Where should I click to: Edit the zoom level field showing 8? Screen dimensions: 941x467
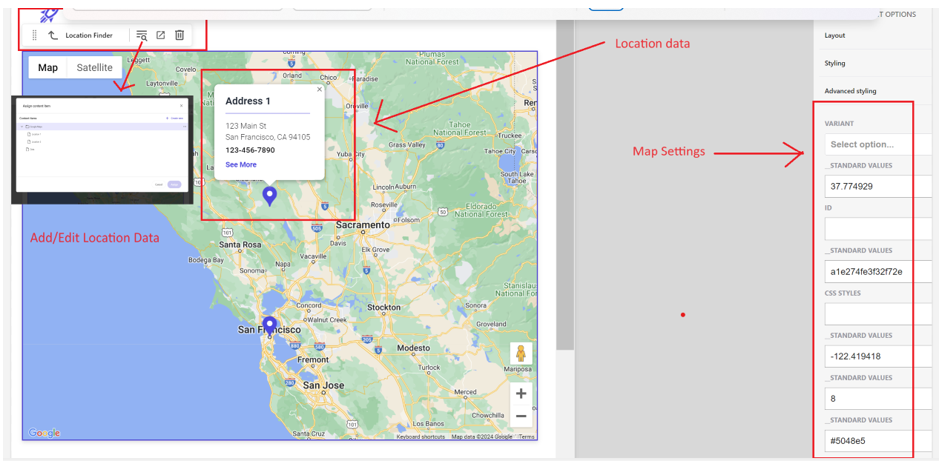879,399
